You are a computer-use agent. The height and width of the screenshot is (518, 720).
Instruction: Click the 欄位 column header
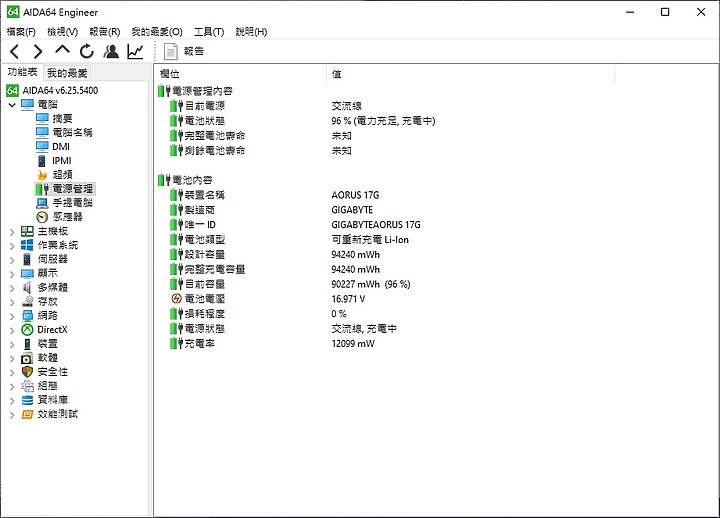point(241,73)
